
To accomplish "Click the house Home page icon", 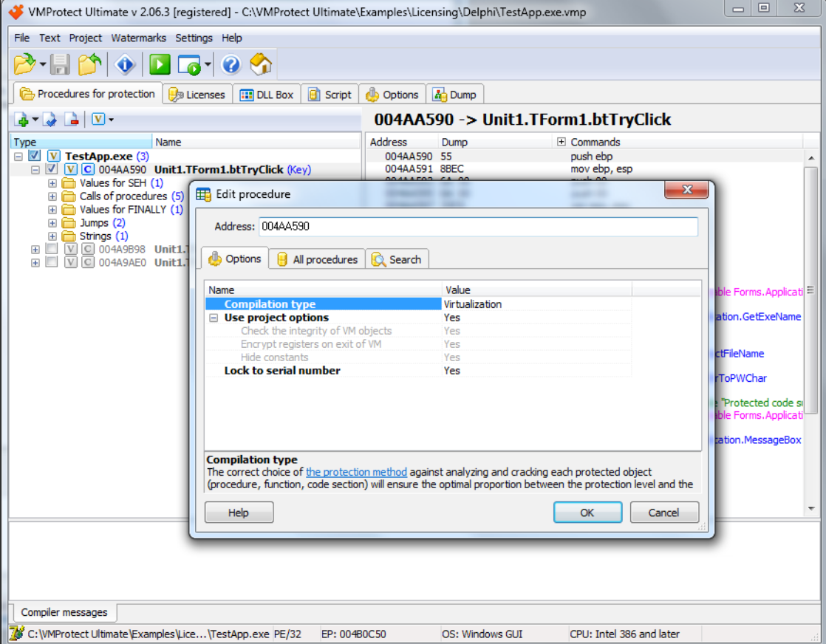I will [x=261, y=64].
